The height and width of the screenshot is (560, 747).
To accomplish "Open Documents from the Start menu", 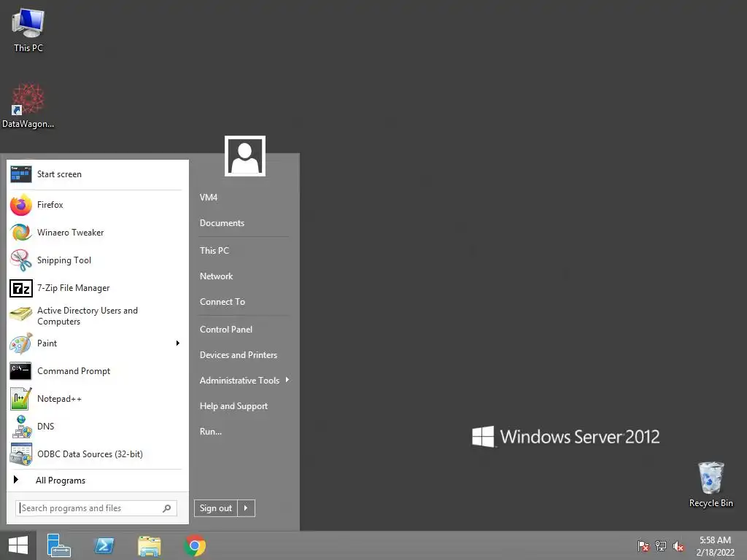I will click(x=222, y=223).
